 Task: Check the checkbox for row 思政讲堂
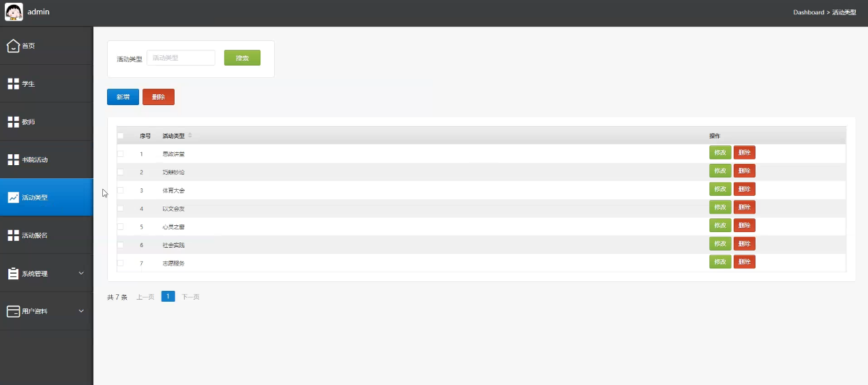tap(121, 154)
